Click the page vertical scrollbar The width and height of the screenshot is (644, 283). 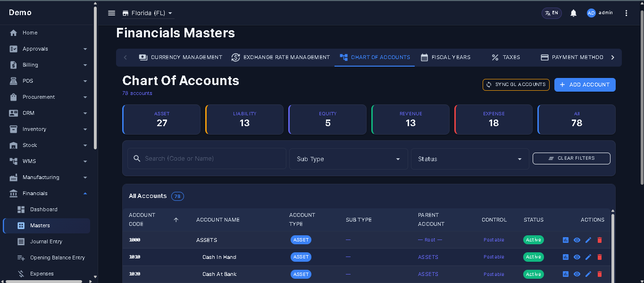click(x=642, y=97)
